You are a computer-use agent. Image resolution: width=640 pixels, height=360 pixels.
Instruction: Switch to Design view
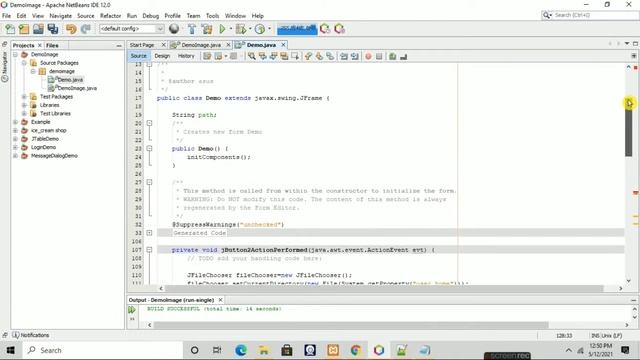[x=162, y=56]
